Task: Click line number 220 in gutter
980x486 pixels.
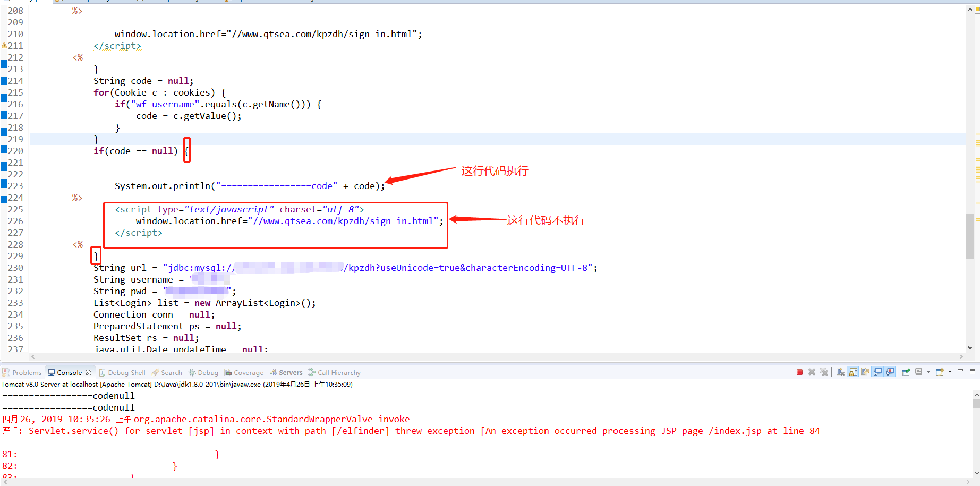Action: tap(15, 151)
